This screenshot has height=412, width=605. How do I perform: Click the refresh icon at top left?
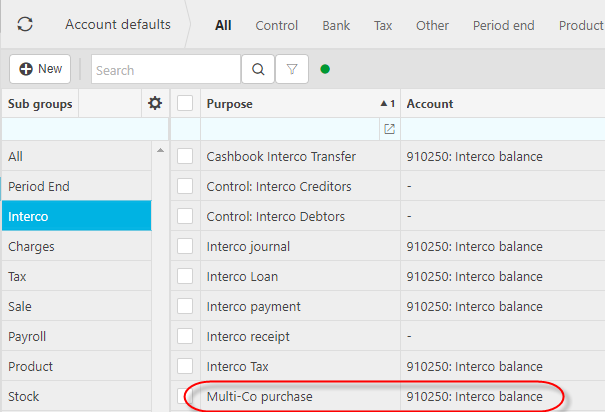[25, 25]
